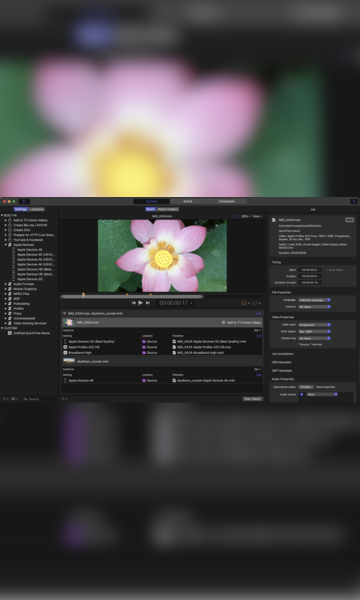This screenshot has height=600, width=360.
Task: Open the Set menu for skydivers_sunset captions
Action: (x=257, y=369)
